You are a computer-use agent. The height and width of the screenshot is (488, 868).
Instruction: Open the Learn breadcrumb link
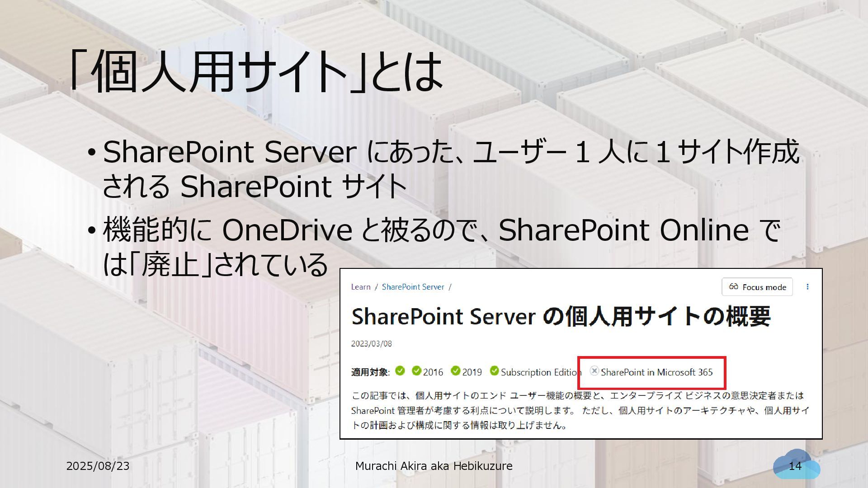point(361,287)
